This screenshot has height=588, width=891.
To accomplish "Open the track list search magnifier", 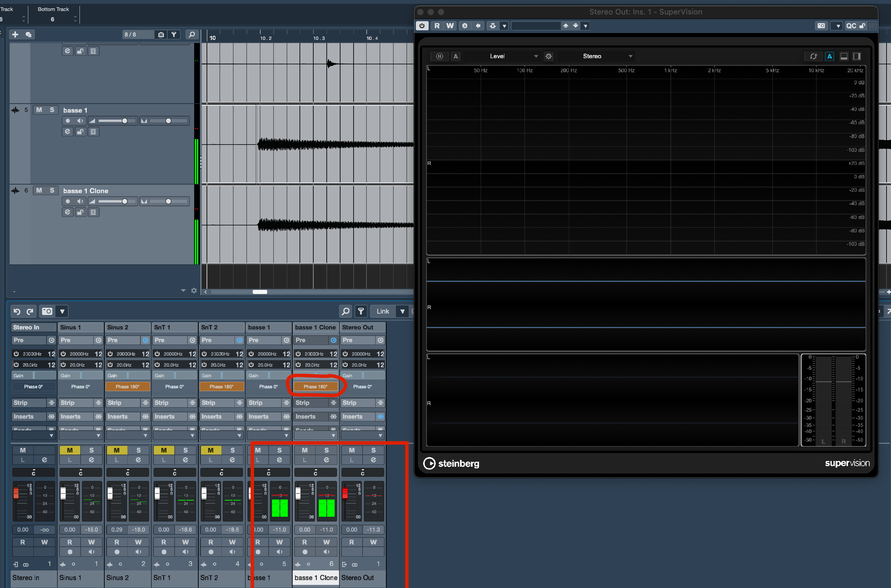I will (x=192, y=34).
